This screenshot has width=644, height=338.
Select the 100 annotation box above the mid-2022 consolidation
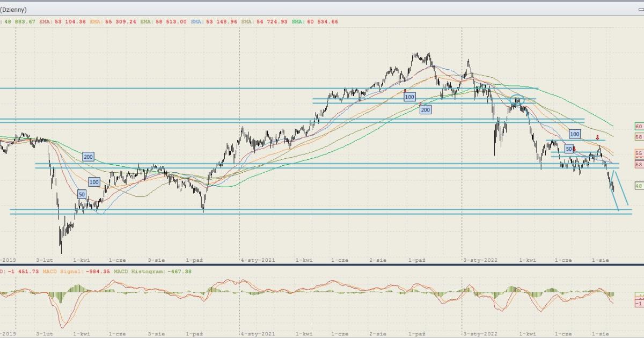pyautogui.click(x=575, y=134)
